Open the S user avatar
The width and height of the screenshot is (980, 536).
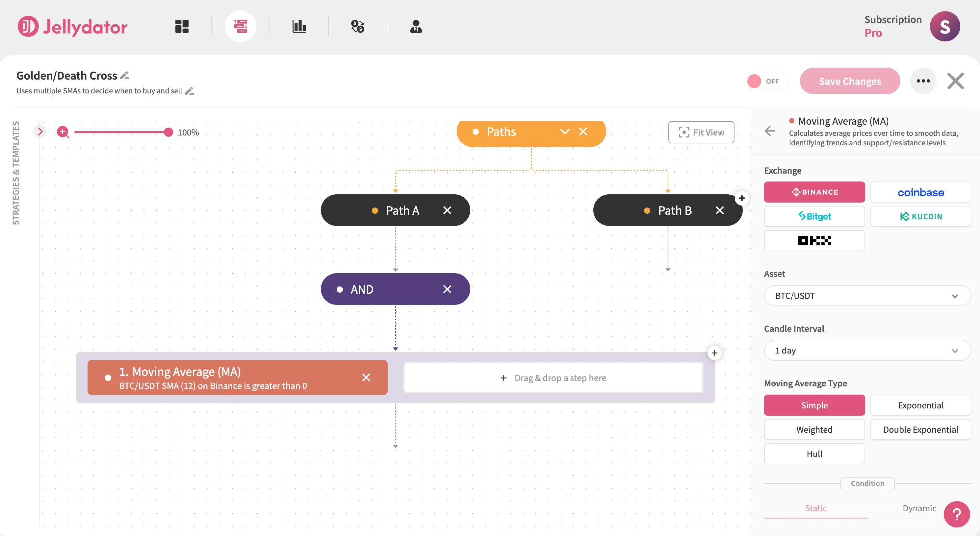coord(945,26)
